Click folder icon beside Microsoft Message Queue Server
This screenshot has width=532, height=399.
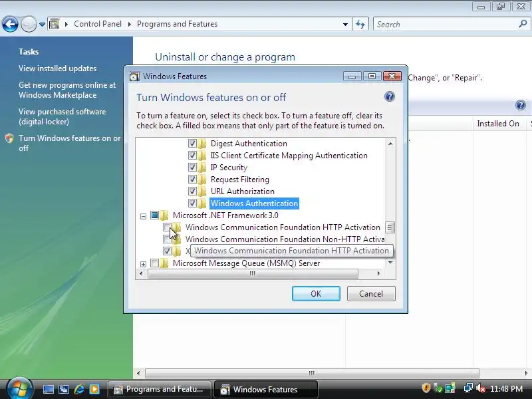(164, 263)
